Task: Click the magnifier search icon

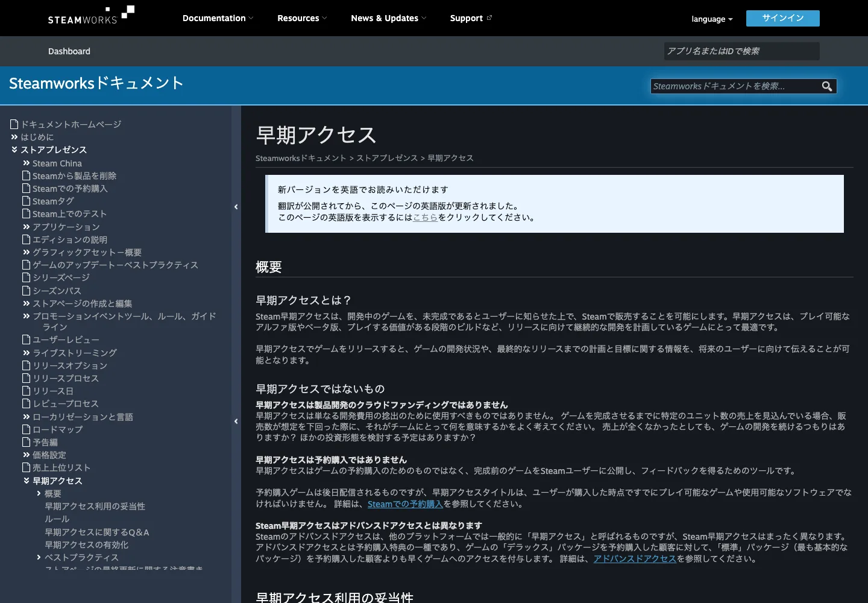Action: click(x=827, y=86)
